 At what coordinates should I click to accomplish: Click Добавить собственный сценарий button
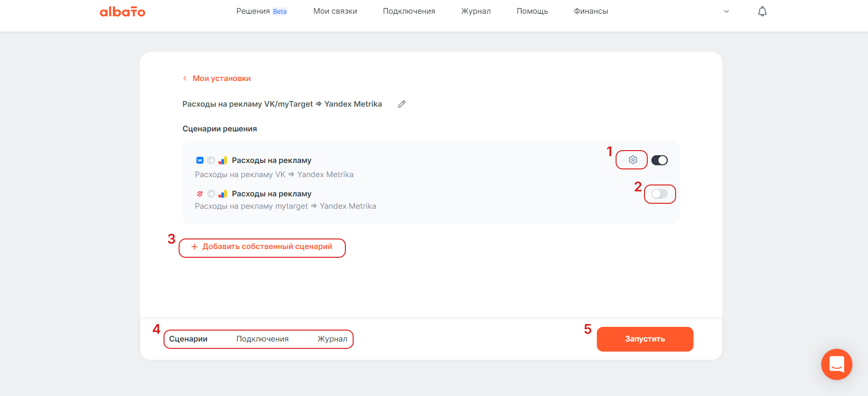tap(262, 247)
